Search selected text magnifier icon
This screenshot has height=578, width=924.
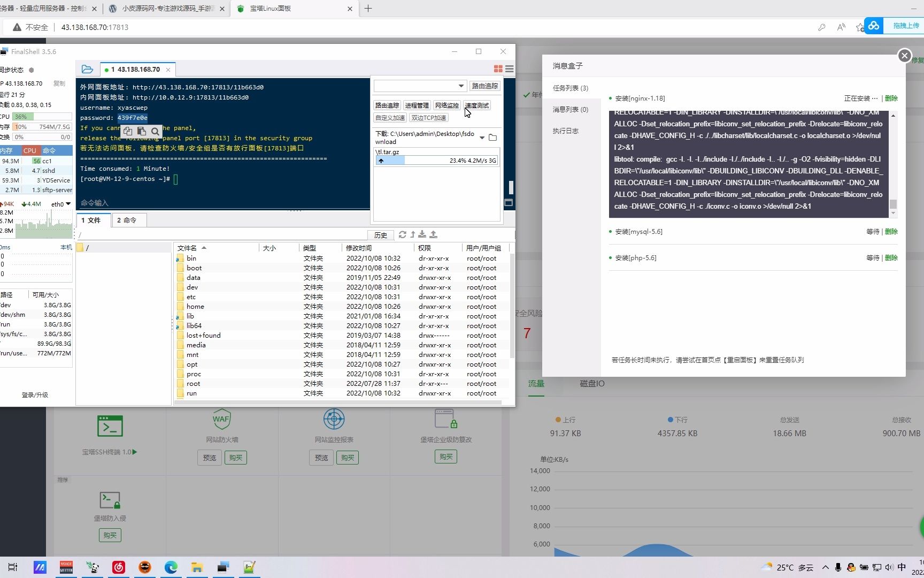155,131
